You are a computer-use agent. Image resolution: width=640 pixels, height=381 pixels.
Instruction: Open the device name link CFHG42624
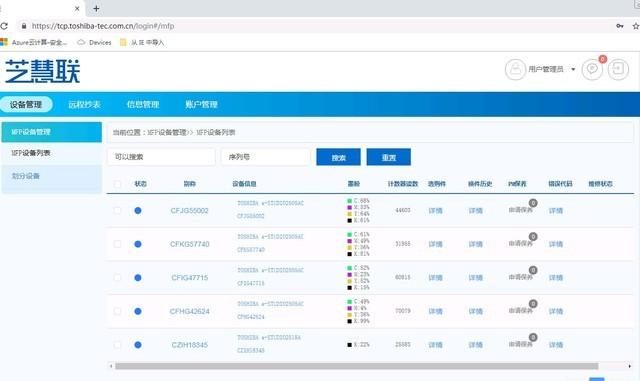tap(189, 311)
